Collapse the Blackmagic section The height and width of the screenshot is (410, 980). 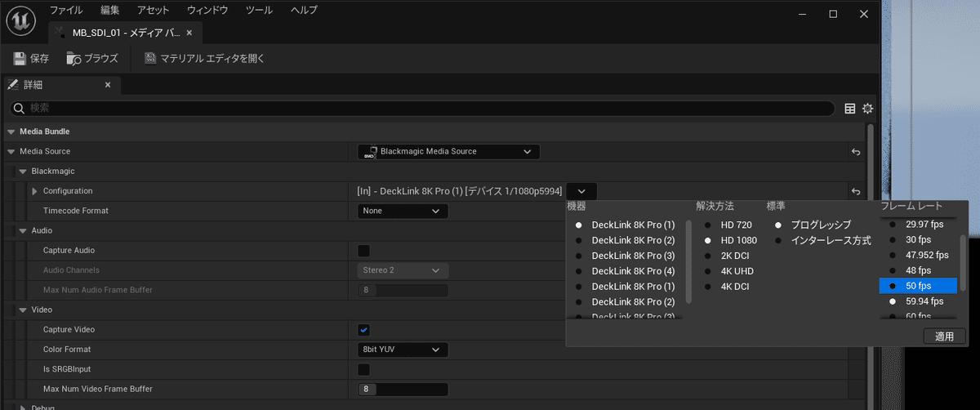(x=23, y=172)
